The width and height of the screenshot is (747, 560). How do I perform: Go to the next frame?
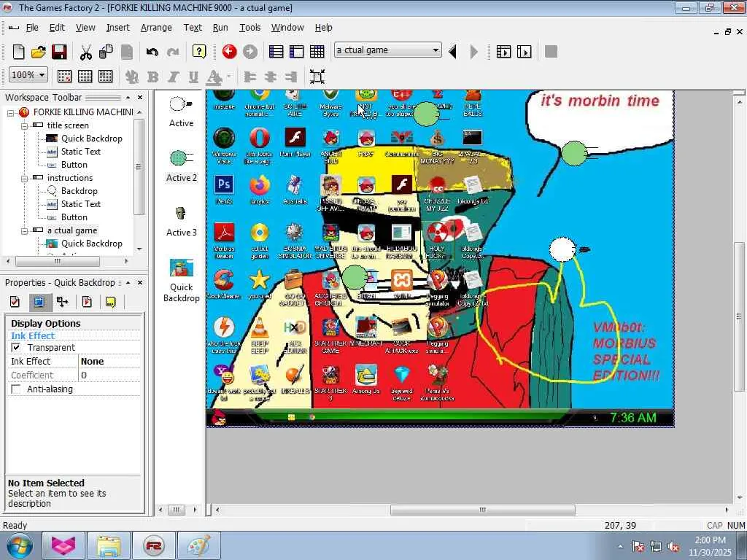(473, 52)
